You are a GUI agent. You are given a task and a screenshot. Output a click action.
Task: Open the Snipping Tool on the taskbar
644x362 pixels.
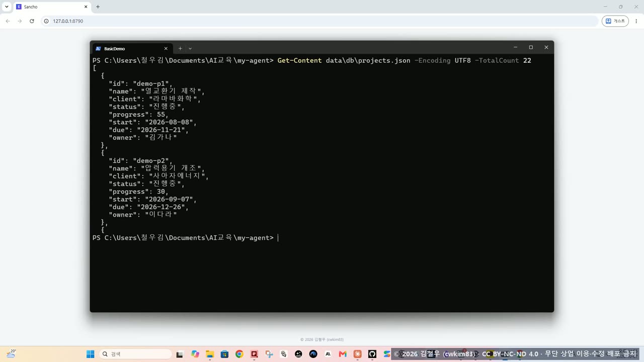[x=269, y=354]
